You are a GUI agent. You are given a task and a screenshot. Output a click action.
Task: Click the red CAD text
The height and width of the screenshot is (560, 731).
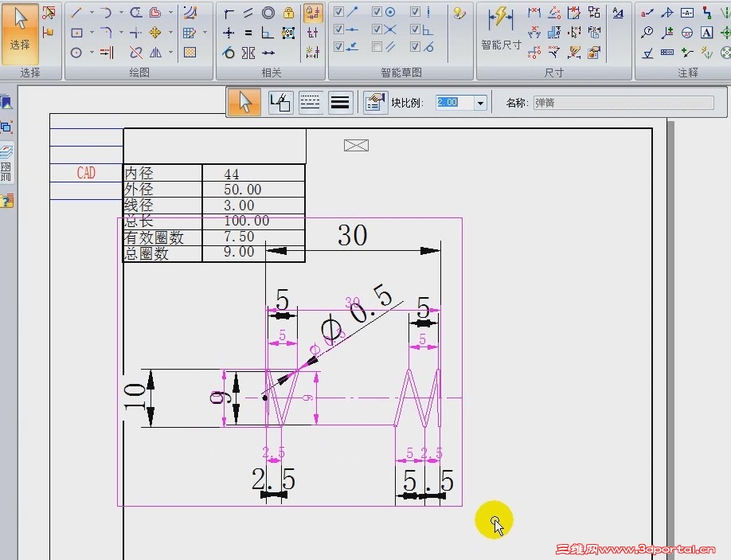tap(86, 173)
